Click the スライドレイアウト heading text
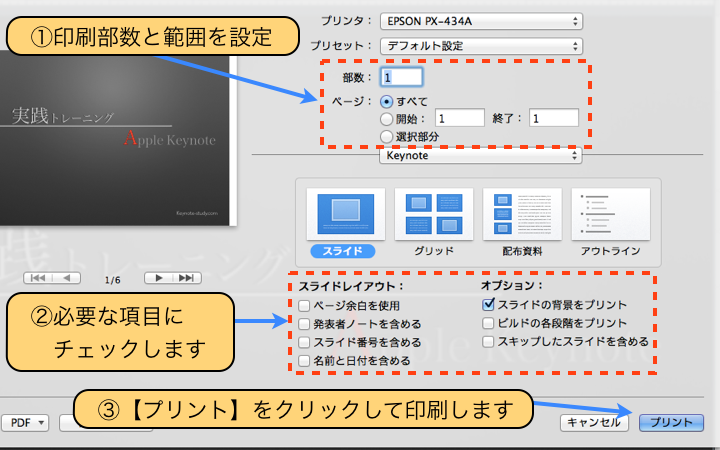This screenshot has height=450, width=720. pos(351,286)
